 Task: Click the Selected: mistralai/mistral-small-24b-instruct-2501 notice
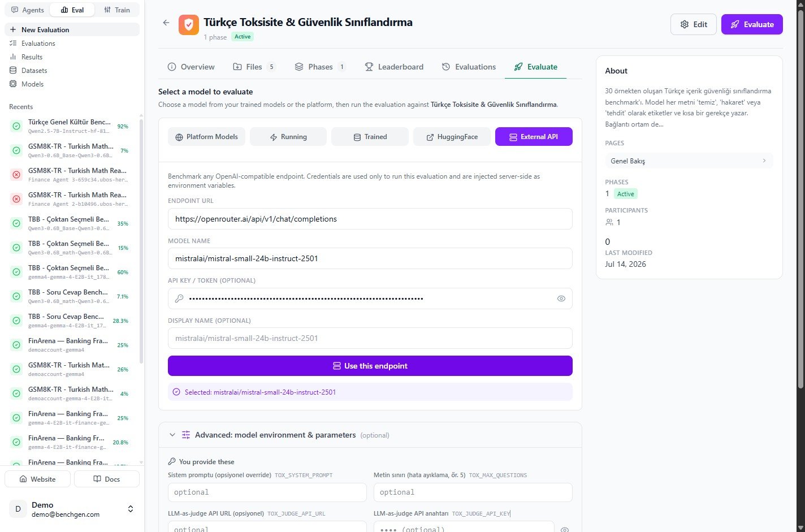coord(370,392)
